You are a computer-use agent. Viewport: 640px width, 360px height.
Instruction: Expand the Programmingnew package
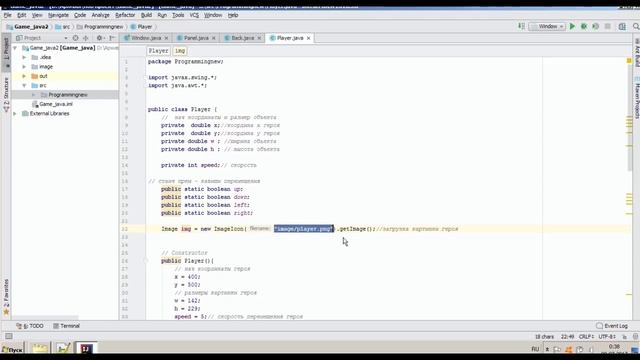[33, 95]
